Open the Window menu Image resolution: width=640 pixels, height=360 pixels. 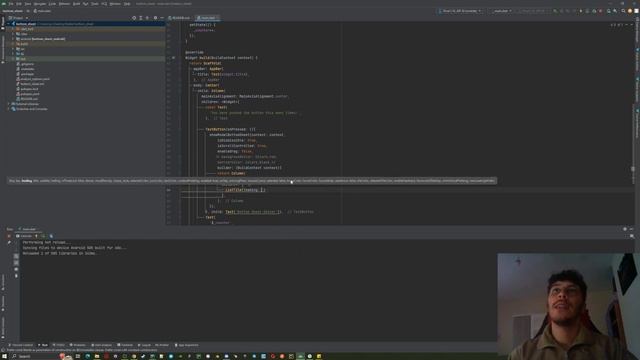[x=115, y=4]
